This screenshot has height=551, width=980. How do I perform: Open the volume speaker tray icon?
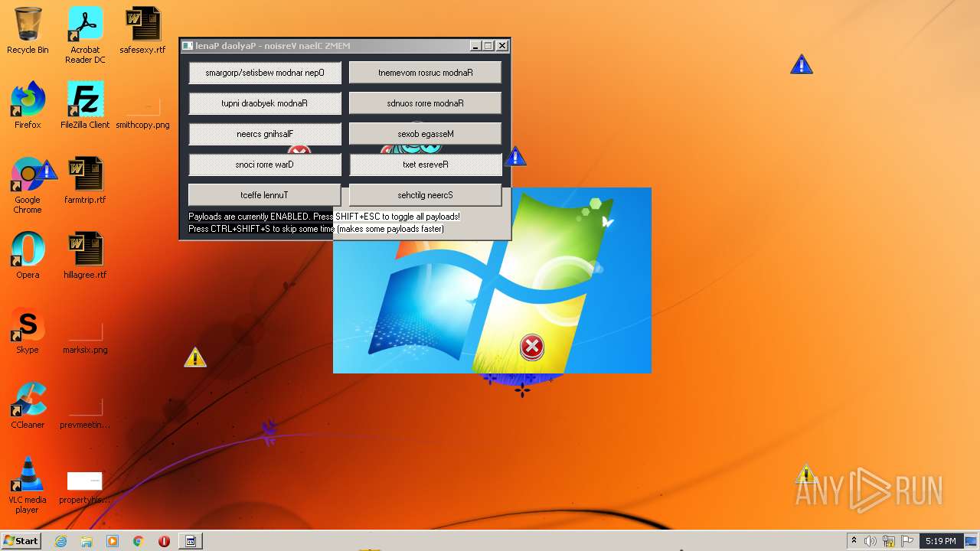tap(871, 541)
